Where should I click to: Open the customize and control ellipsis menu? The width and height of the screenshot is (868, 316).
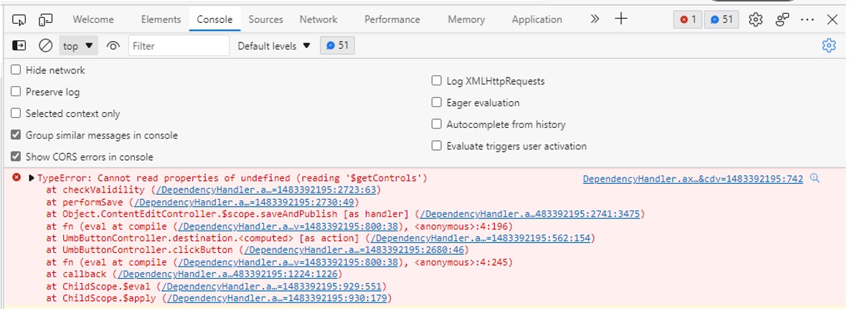point(808,20)
